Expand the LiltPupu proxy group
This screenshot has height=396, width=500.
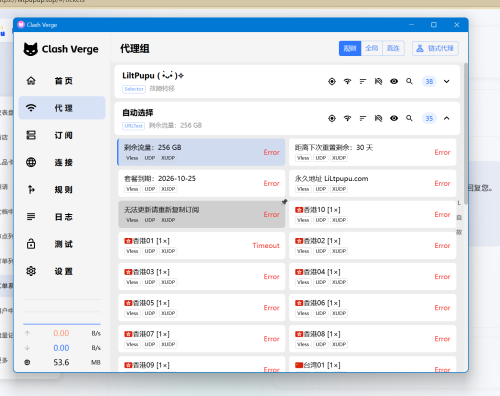pyautogui.click(x=447, y=81)
